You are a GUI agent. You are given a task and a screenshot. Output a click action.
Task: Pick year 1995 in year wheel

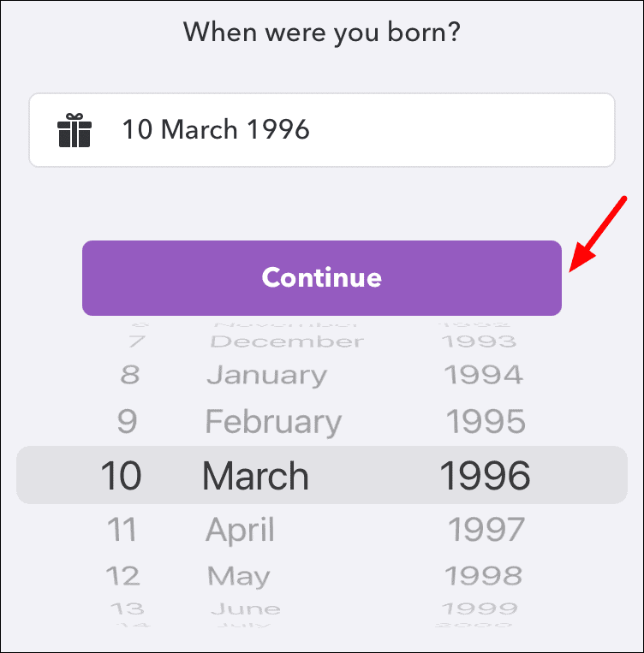click(x=485, y=421)
